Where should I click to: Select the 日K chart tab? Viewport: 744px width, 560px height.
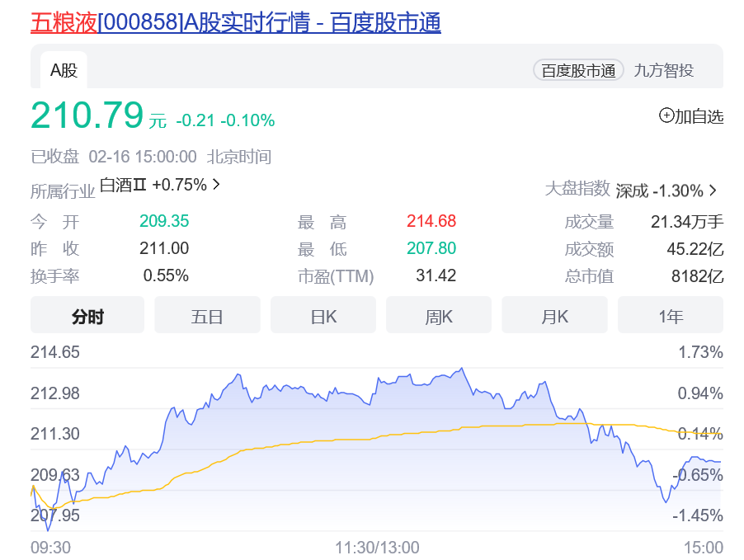[323, 315]
